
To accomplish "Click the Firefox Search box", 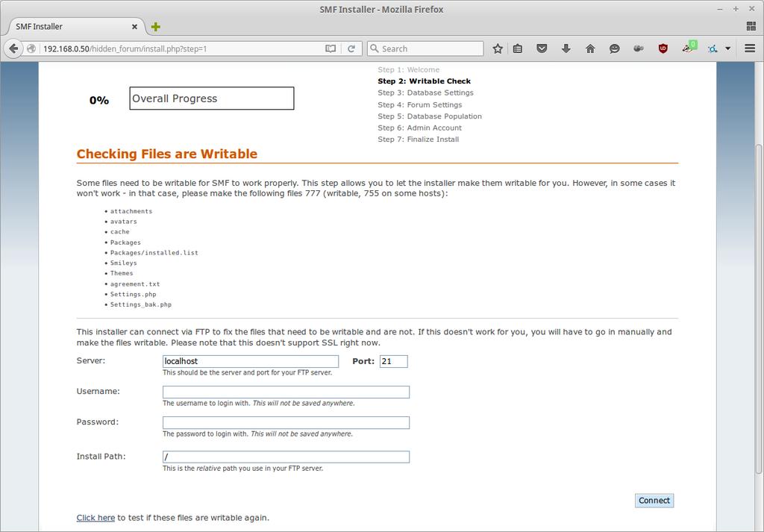I will 425,48.
